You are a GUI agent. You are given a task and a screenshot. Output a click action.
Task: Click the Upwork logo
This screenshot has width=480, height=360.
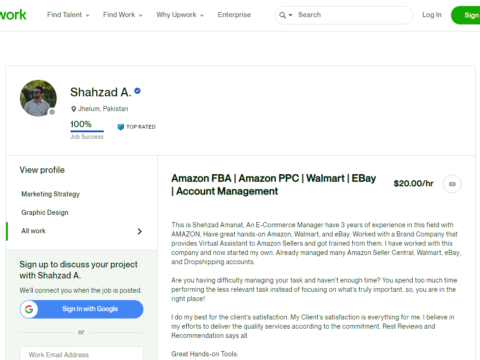click(13, 15)
